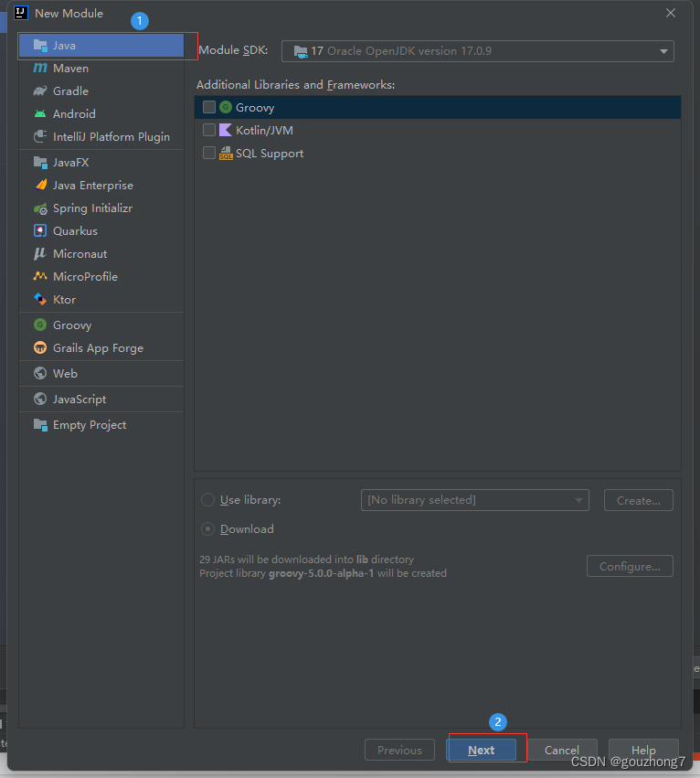
Task: Click the Web label in sidebar
Action: [x=65, y=373]
